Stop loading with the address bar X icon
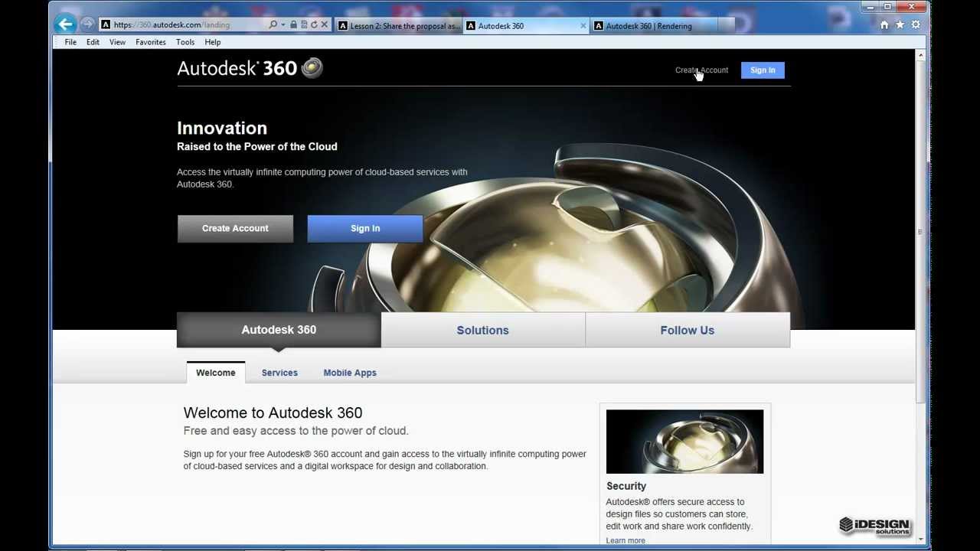 324,25
